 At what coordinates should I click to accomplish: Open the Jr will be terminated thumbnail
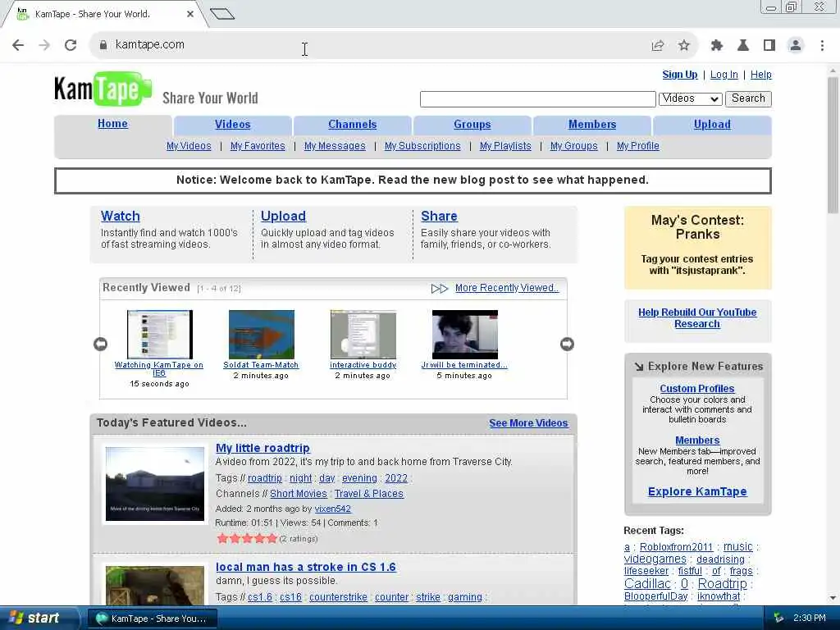click(465, 335)
